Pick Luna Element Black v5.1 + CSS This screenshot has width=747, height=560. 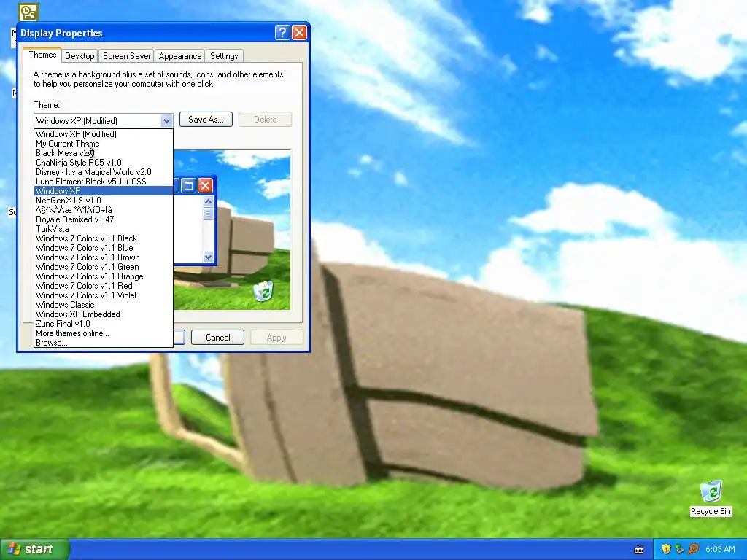tap(104, 182)
